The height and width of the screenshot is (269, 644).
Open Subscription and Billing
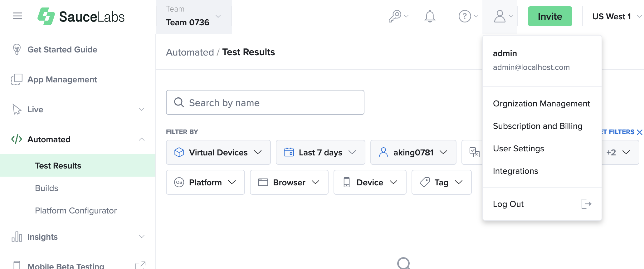[538, 126]
